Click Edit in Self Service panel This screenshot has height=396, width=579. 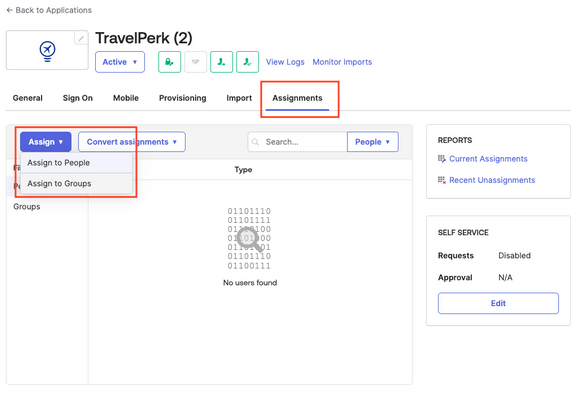pos(498,303)
